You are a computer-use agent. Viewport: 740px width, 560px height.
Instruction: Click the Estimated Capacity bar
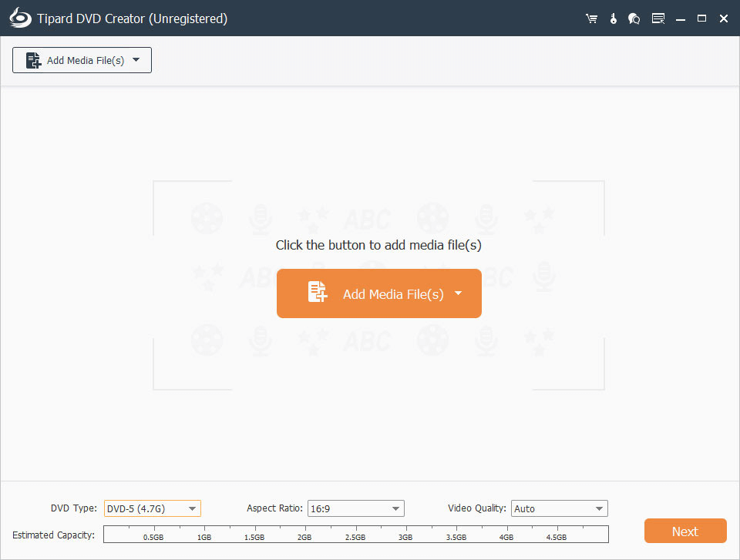(355, 534)
